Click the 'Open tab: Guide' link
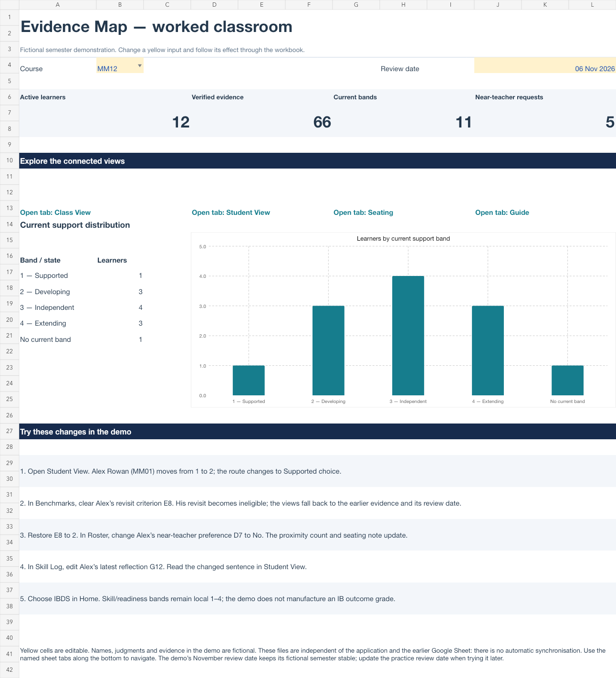The height and width of the screenshot is (678, 616). (x=502, y=212)
